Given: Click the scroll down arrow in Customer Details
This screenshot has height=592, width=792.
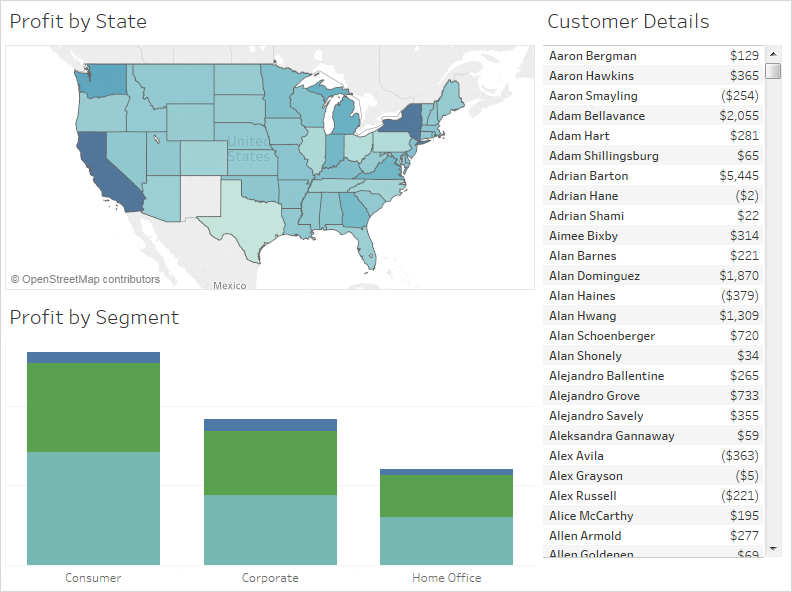Looking at the screenshot, I should [x=773, y=549].
